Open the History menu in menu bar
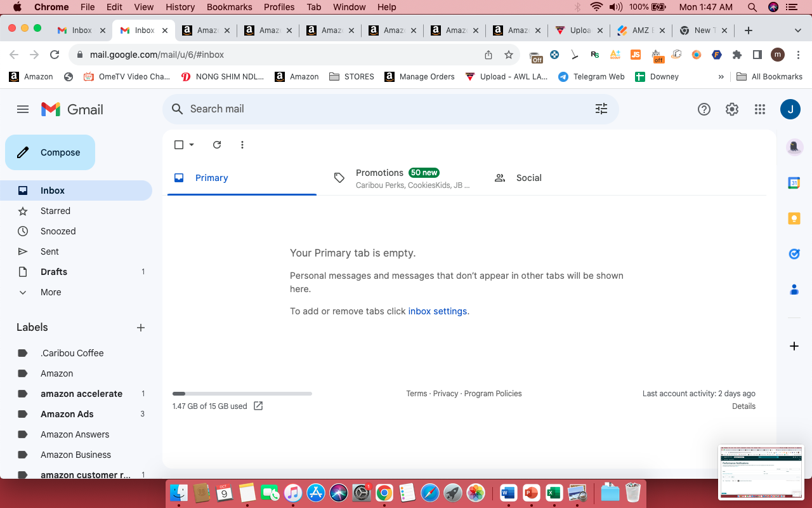This screenshot has height=508, width=812. pos(180,7)
